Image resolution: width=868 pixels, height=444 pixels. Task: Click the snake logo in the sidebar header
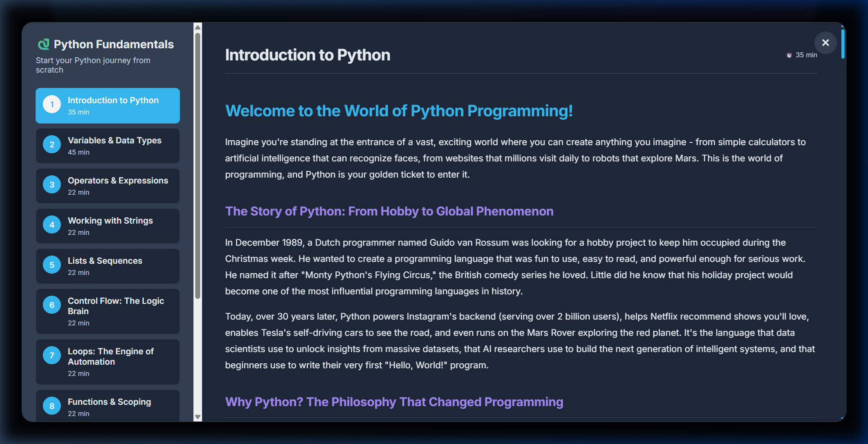coord(43,44)
